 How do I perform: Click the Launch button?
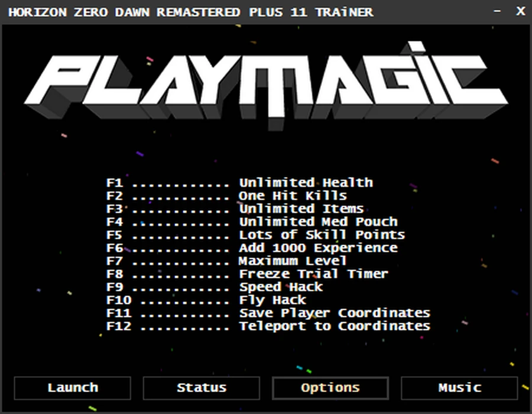72,388
